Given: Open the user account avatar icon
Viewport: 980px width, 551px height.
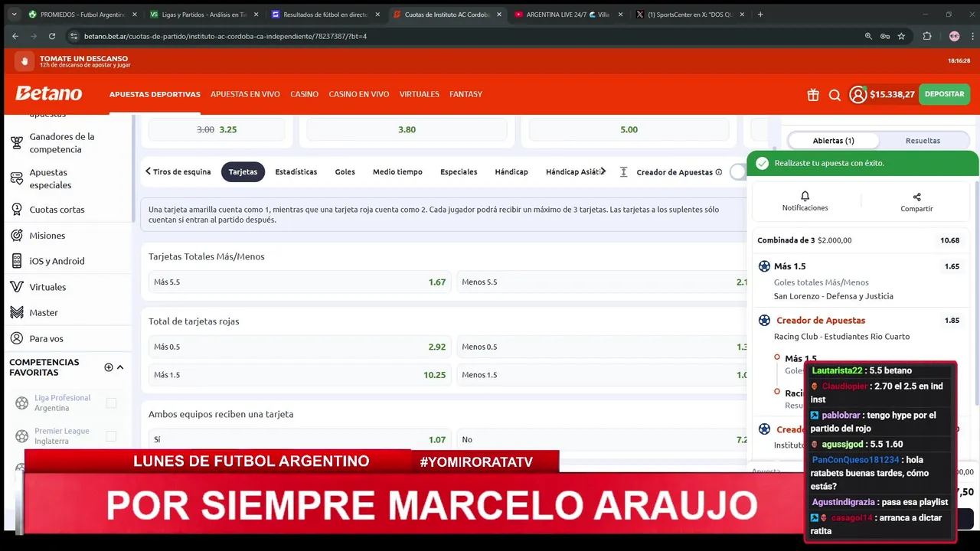Looking at the screenshot, I should (x=857, y=94).
